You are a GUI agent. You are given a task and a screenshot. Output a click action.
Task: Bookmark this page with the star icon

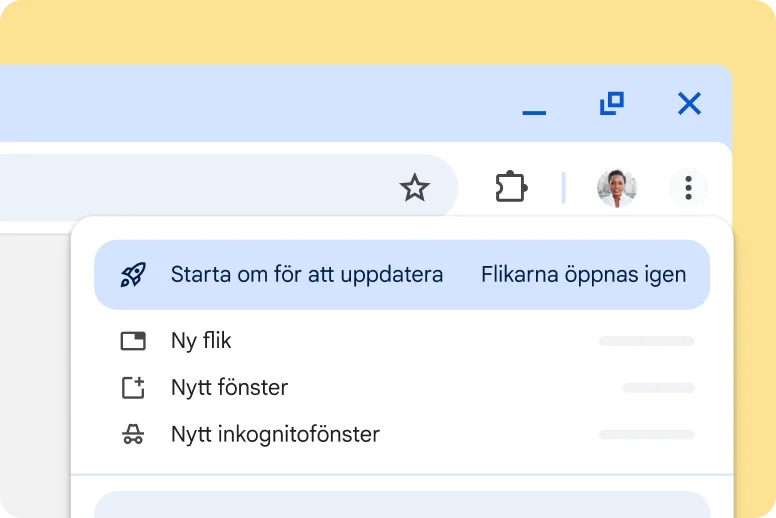click(414, 187)
